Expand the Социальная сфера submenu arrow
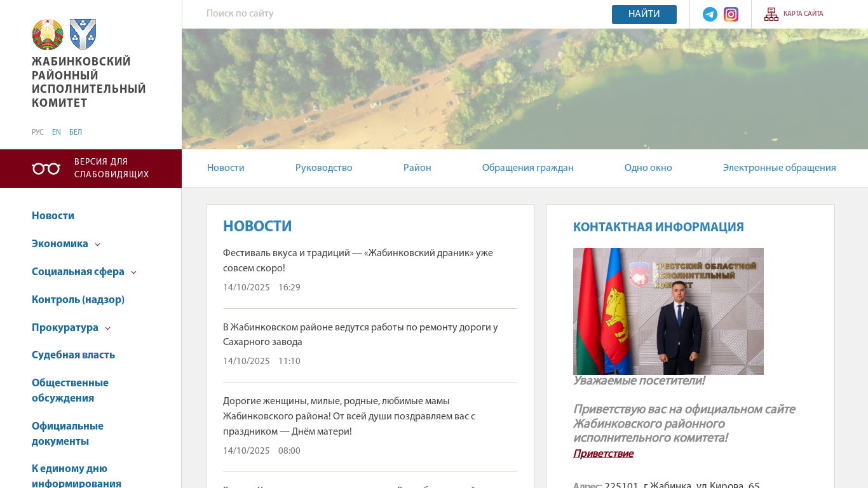Screen dimensions: 868x488 (133, 273)
